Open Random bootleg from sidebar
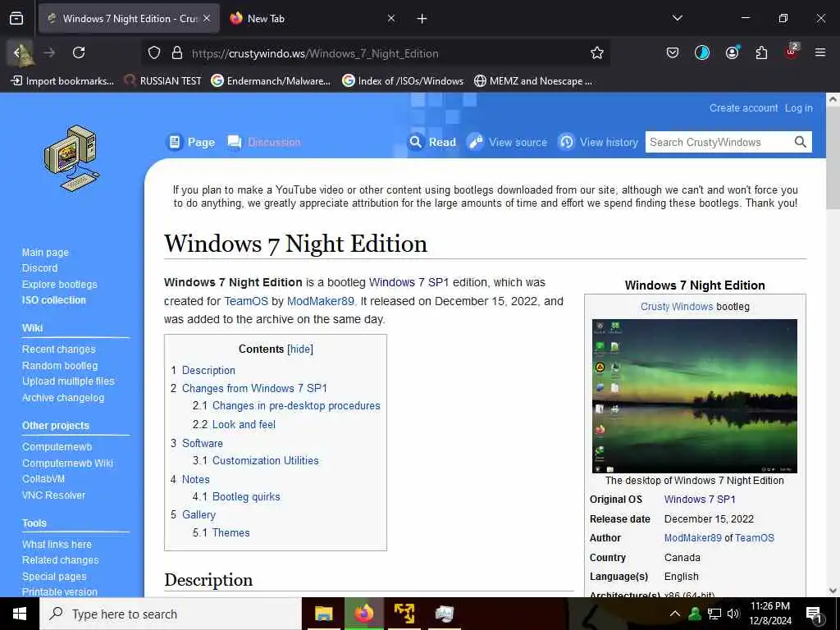The width and height of the screenshot is (840, 630). 60,365
